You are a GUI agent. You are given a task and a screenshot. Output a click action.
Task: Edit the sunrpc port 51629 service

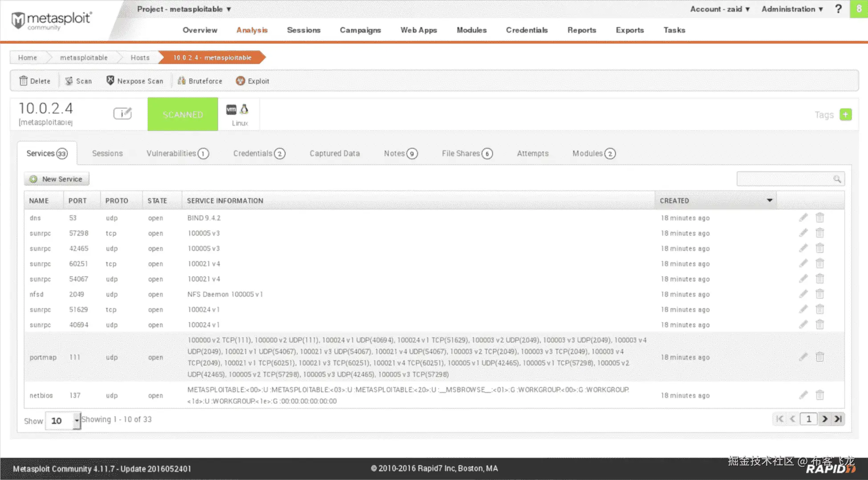click(803, 309)
